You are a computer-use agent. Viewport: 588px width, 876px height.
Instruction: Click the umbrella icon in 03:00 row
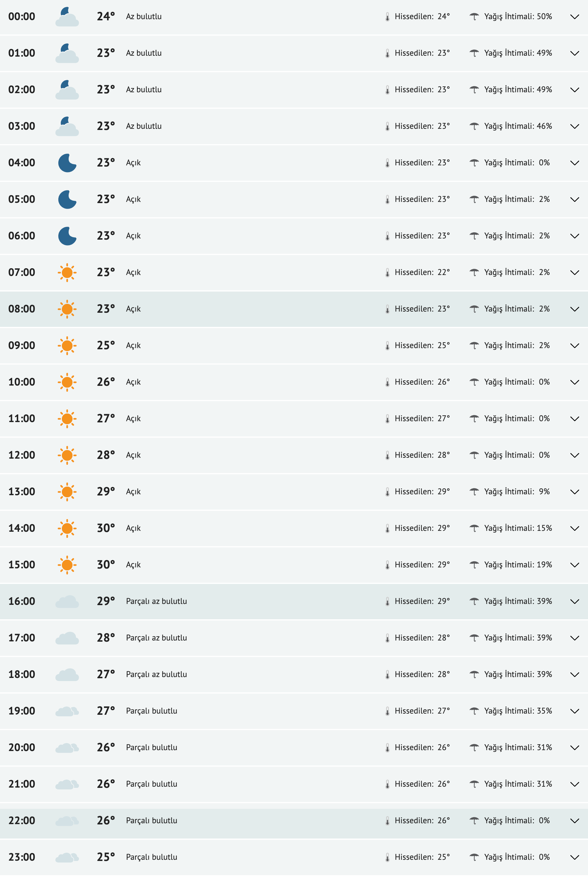coord(474,126)
